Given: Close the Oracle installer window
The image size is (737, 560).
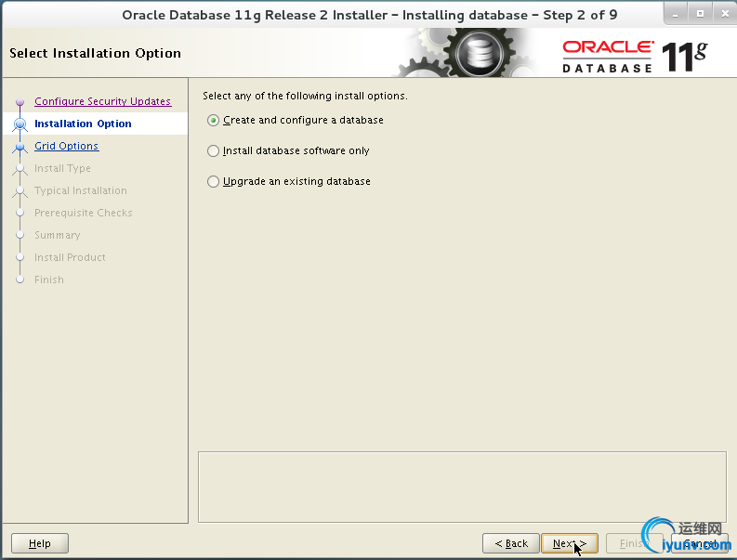Looking at the screenshot, I should point(724,14).
